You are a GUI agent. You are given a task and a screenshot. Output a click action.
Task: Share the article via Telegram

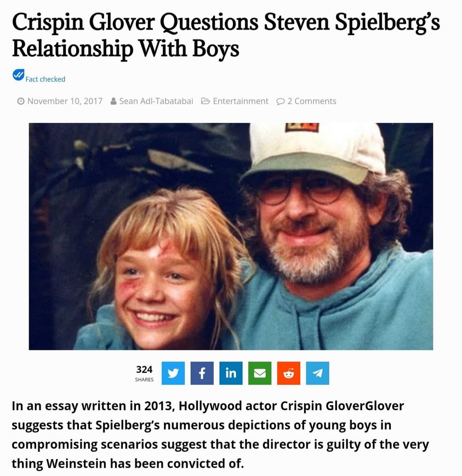[x=317, y=373]
